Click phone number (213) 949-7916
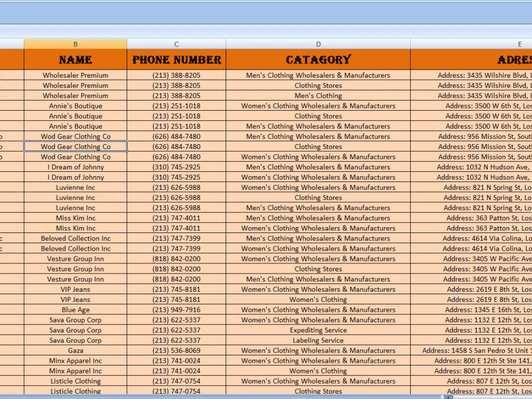 (x=177, y=310)
